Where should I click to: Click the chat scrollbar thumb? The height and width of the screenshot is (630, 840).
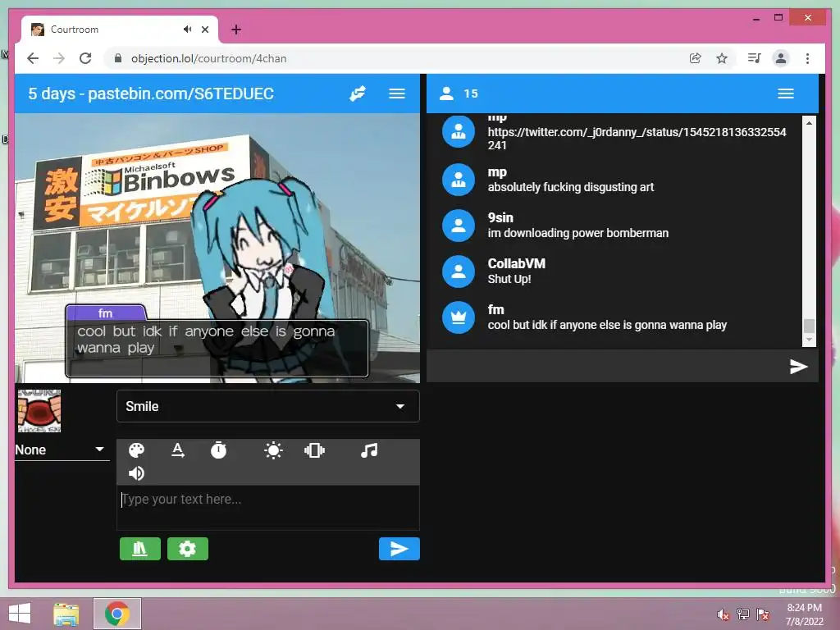point(809,326)
